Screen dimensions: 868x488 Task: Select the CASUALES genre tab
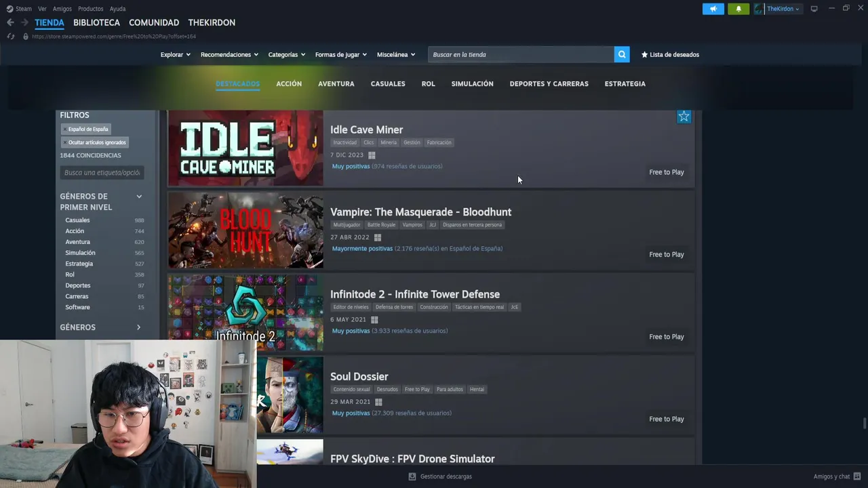pyautogui.click(x=388, y=83)
